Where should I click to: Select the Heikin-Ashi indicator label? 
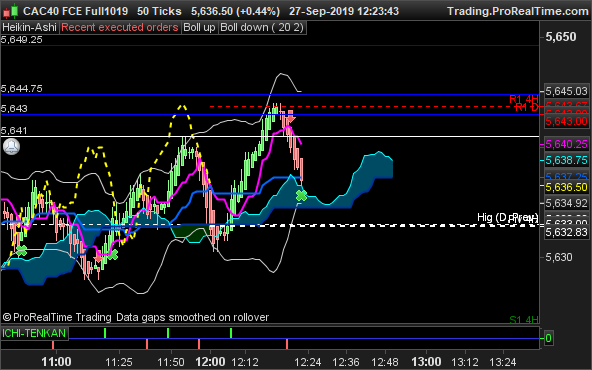(x=29, y=28)
